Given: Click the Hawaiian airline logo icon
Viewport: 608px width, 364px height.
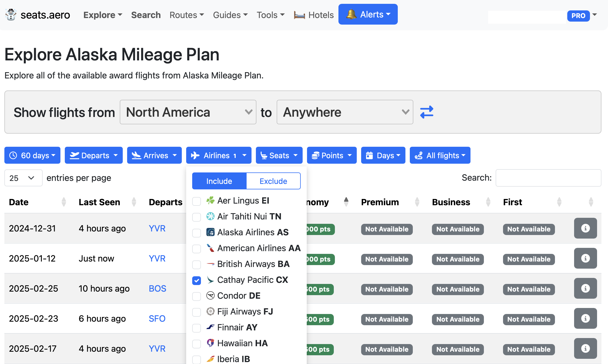Looking at the screenshot, I should pyautogui.click(x=210, y=343).
